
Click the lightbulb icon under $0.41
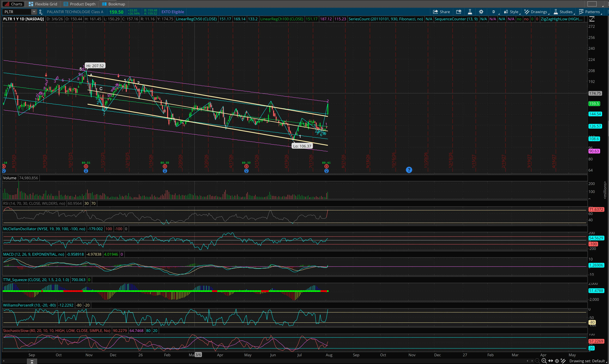click(326, 171)
